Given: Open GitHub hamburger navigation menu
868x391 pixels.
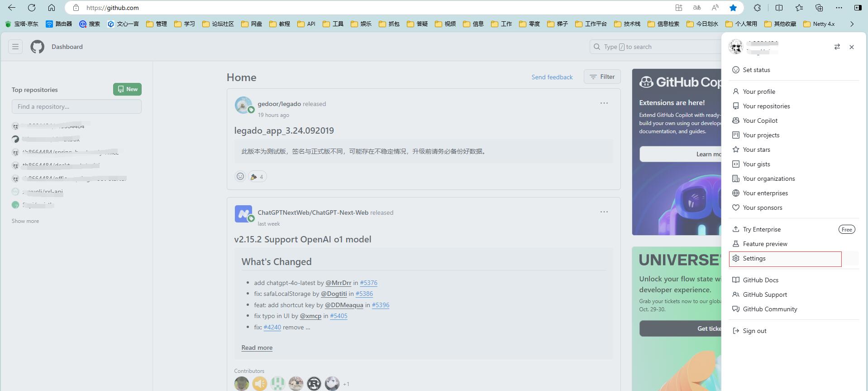Looking at the screenshot, I should click(15, 47).
